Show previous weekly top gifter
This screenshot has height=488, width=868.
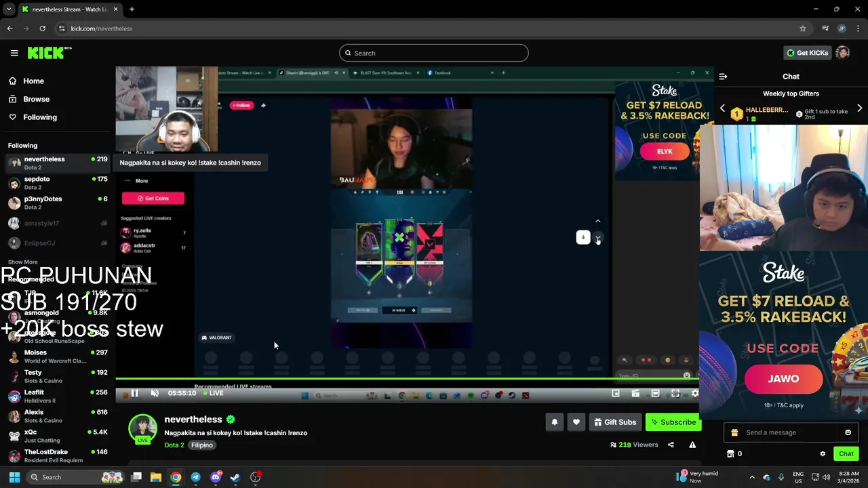point(722,108)
